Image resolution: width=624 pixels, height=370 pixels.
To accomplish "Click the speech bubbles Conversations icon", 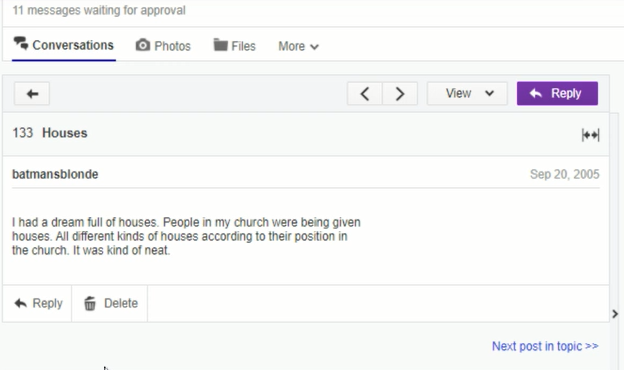I will coord(21,43).
